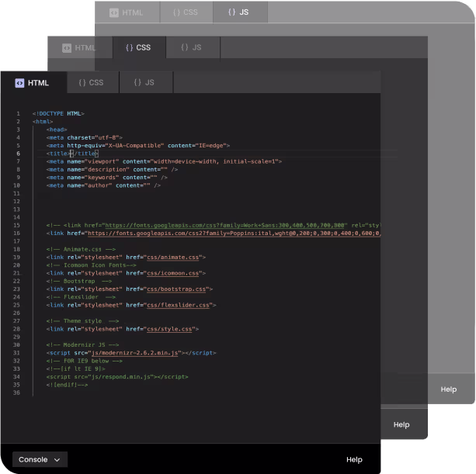Click Help in the back window footer

pos(449,389)
